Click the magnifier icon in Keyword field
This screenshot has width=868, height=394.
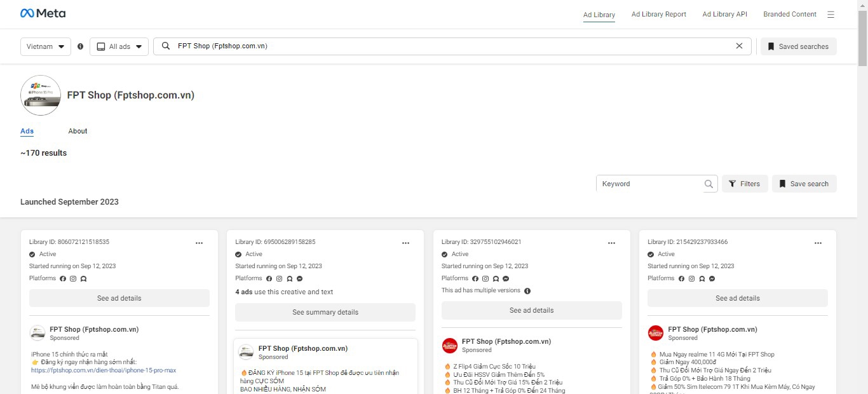click(709, 184)
